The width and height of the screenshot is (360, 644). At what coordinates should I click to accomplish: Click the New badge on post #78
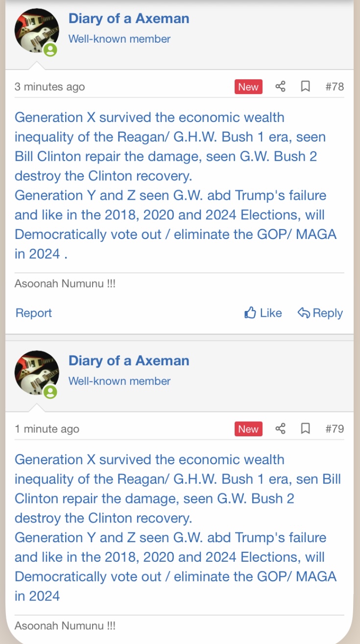(x=248, y=87)
